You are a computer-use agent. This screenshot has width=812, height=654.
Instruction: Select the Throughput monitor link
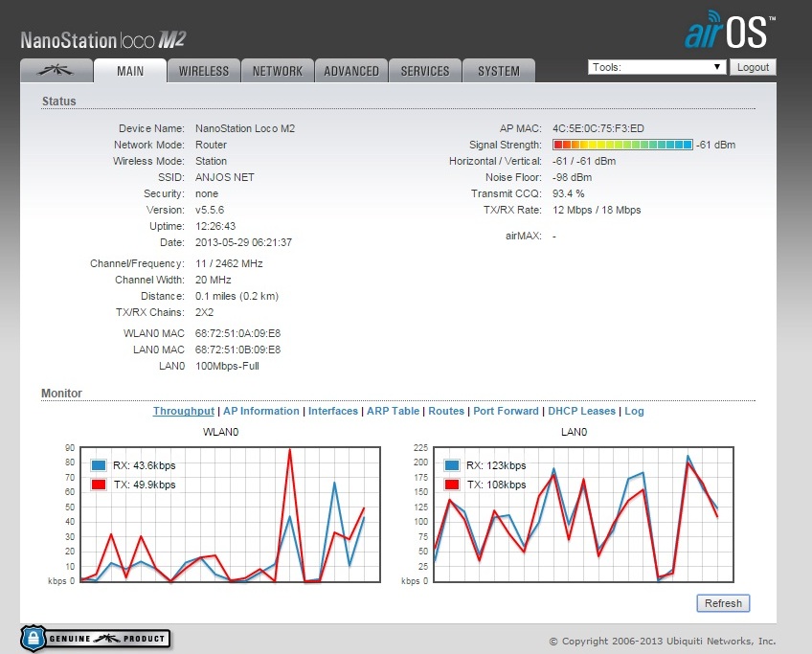(183, 411)
